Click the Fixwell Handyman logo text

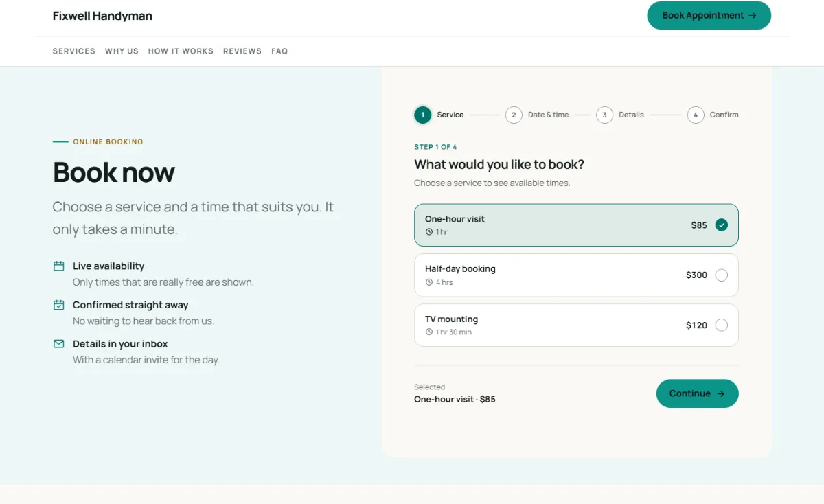pos(102,16)
